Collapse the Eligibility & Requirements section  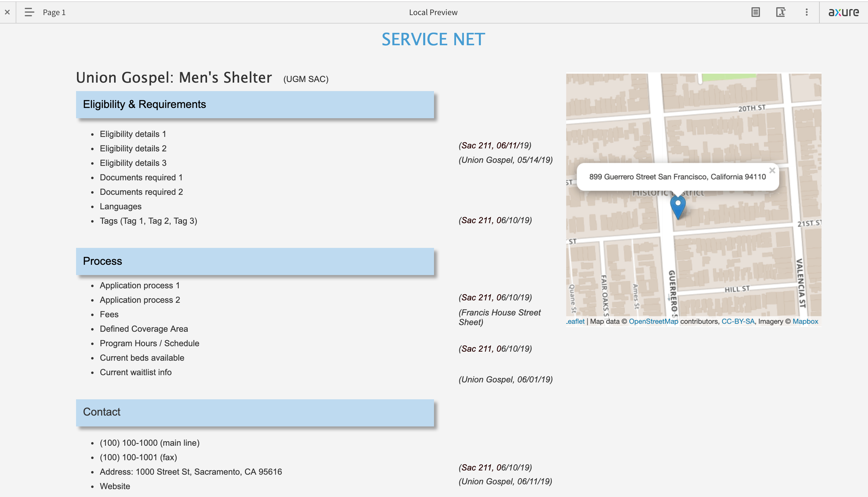[144, 104]
